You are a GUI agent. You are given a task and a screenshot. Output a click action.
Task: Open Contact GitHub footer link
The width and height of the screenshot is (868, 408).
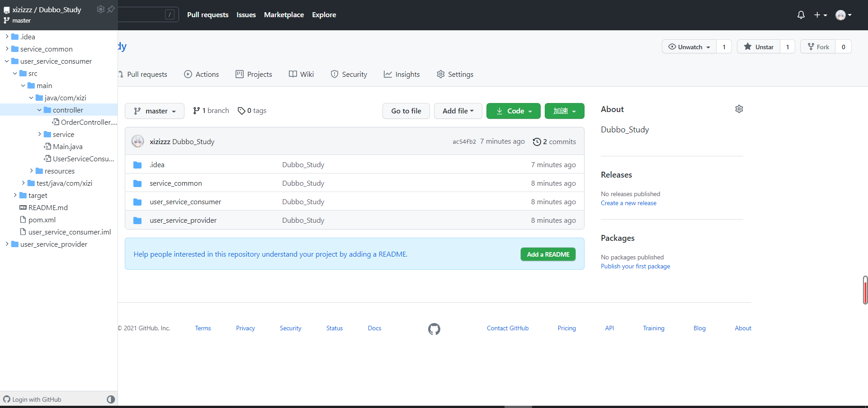pos(508,328)
